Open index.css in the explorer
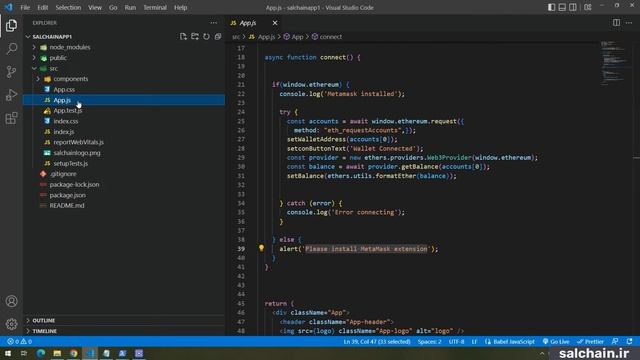The width and height of the screenshot is (640, 360). click(65, 121)
